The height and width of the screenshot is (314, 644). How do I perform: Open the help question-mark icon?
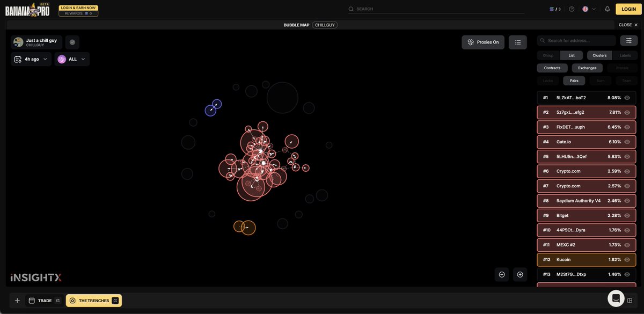pos(572,9)
